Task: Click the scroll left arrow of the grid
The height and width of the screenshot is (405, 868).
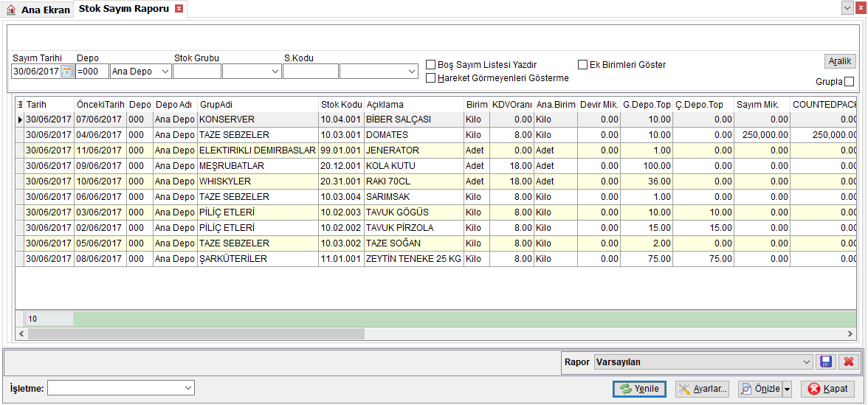Action: (x=21, y=333)
